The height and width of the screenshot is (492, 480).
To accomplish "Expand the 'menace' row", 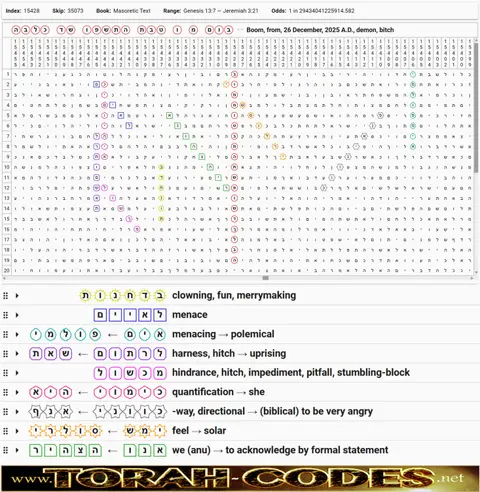I will (17, 315).
